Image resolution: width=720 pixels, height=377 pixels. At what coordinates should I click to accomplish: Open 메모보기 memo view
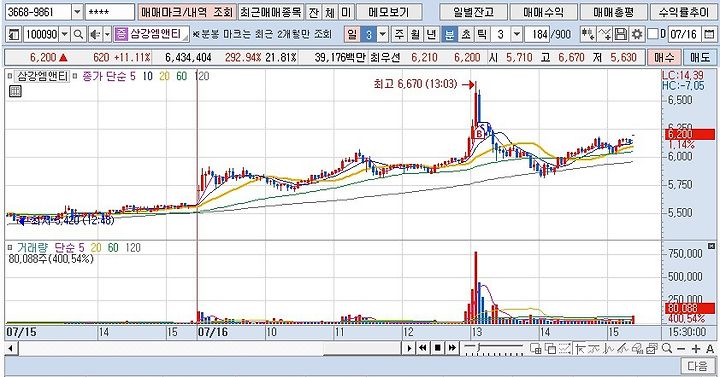click(389, 12)
